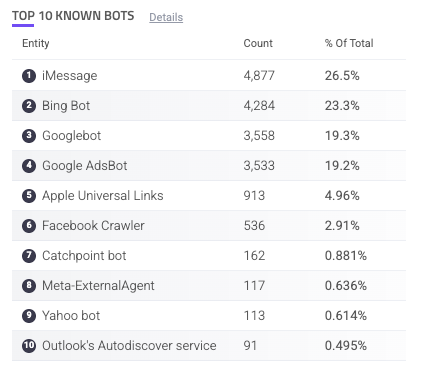Image resolution: width=421 pixels, height=370 pixels.
Task: Click the Bing Bot count 4,284
Action: click(x=259, y=106)
